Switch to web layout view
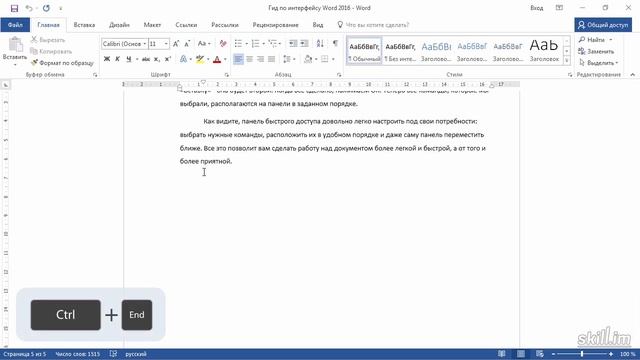The height and width of the screenshot is (360, 640). pyautogui.click(x=540, y=354)
